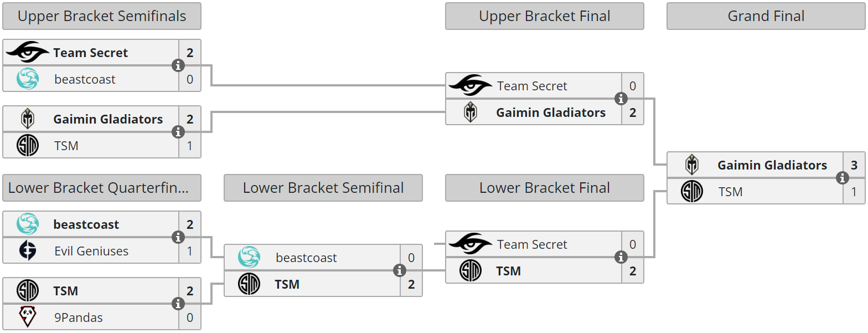Click the Upper Bracket Semifinals header
The width and height of the screenshot is (868, 333).
click(x=102, y=16)
